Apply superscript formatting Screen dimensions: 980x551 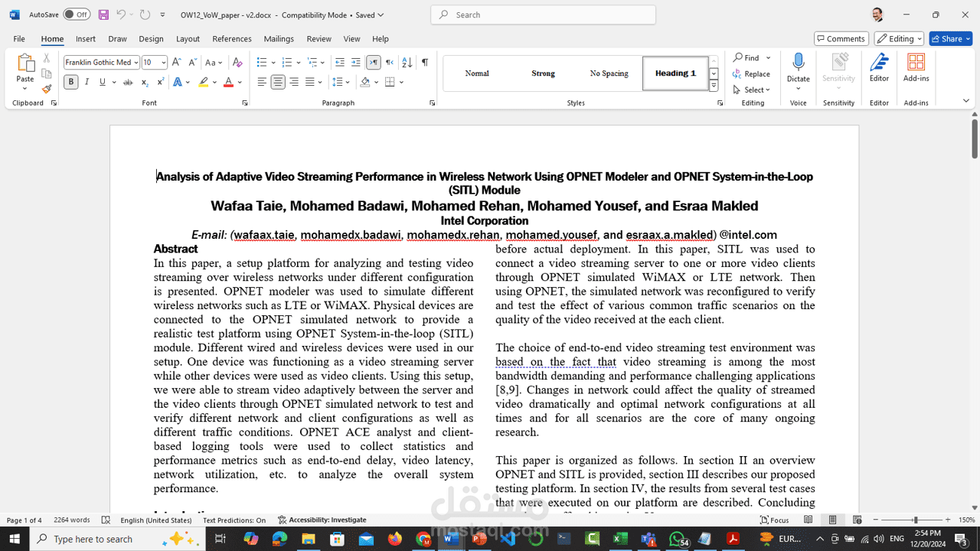pos(160,82)
